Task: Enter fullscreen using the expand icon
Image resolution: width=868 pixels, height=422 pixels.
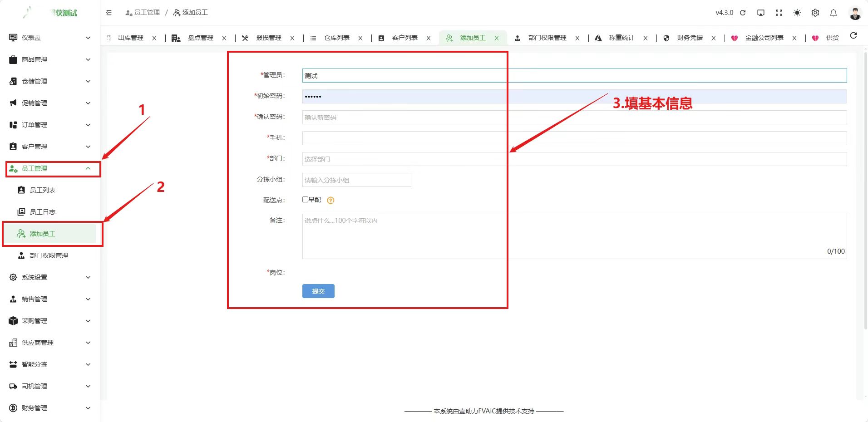Action: coord(779,13)
